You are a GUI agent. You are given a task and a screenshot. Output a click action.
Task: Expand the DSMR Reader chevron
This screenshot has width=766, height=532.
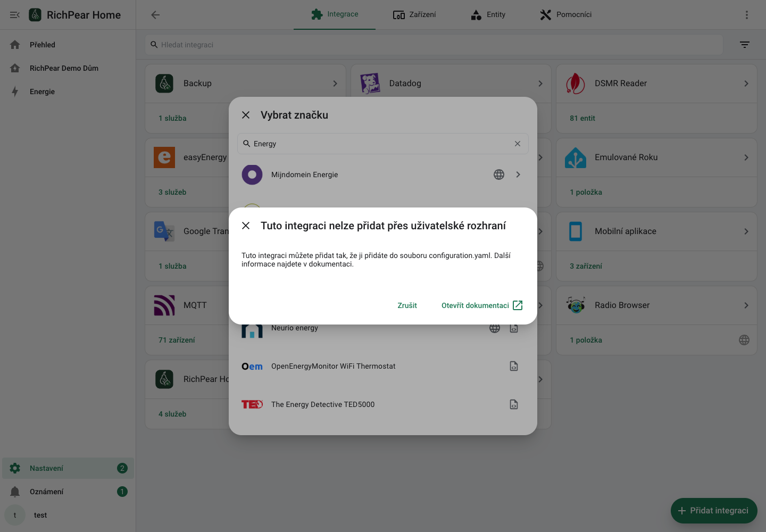point(746,84)
